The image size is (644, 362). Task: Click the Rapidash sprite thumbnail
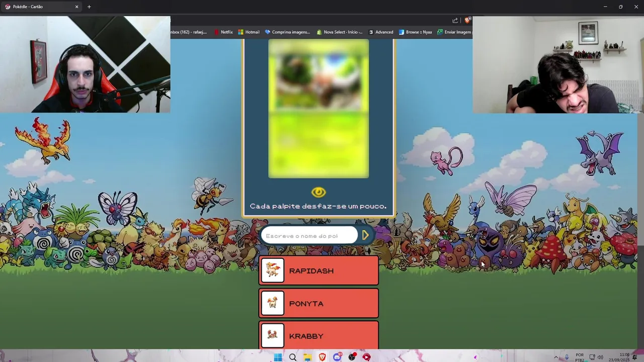click(273, 271)
